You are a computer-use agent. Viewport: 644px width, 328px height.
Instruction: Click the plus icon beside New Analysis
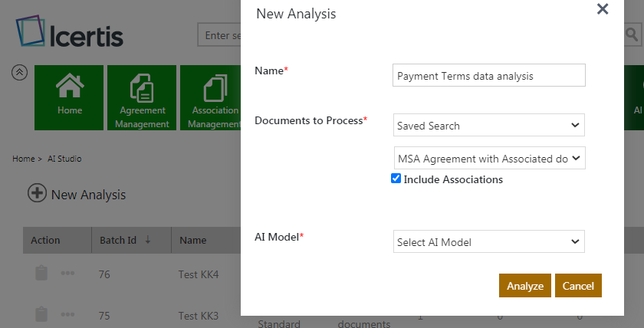coord(37,193)
